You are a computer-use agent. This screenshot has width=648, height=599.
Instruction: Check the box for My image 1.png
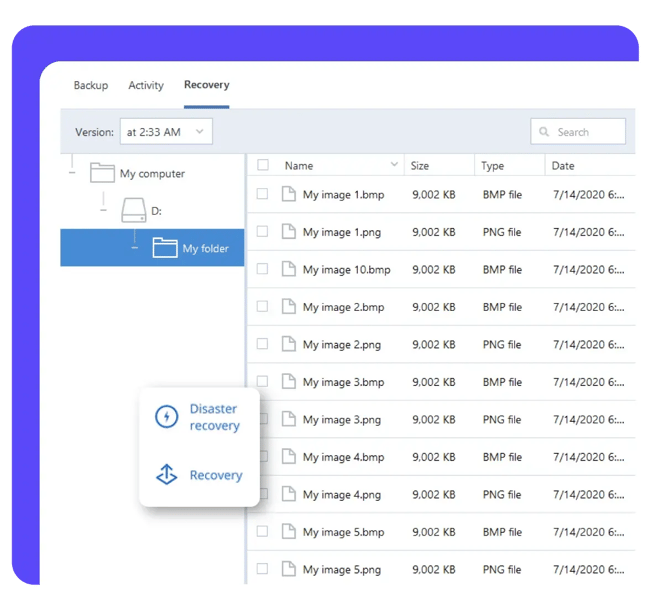262,232
